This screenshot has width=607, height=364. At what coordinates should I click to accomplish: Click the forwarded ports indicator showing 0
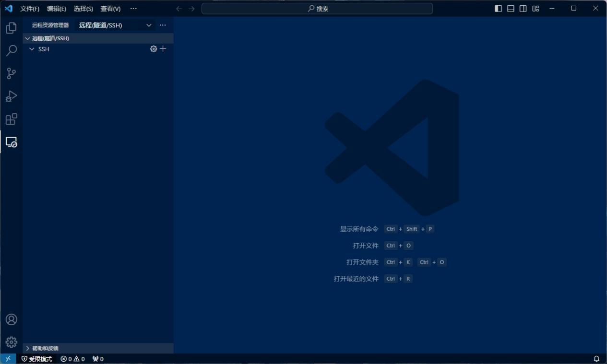[98, 359]
